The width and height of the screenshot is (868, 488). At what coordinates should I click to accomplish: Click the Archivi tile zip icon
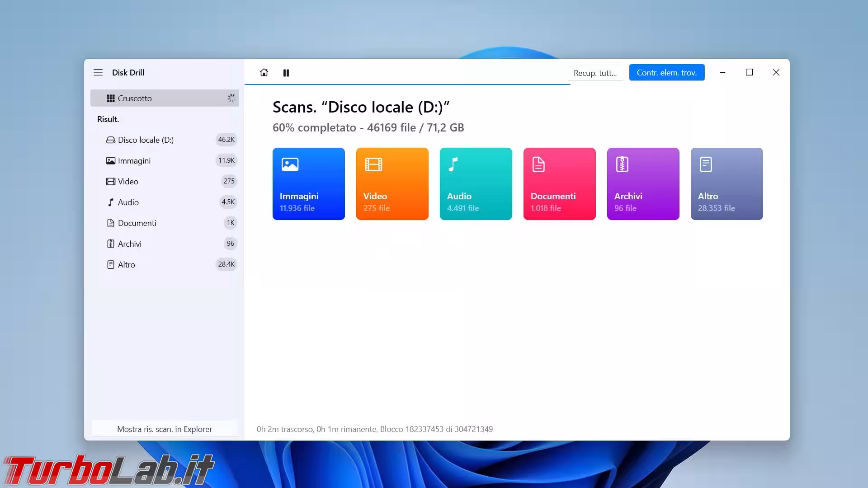(x=622, y=164)
